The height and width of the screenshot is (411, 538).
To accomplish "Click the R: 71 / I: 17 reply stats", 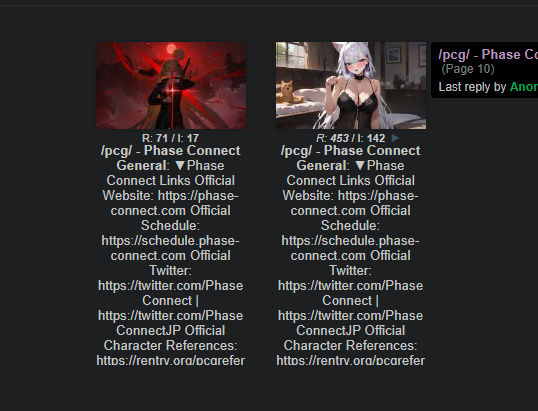I will (171, 138).
